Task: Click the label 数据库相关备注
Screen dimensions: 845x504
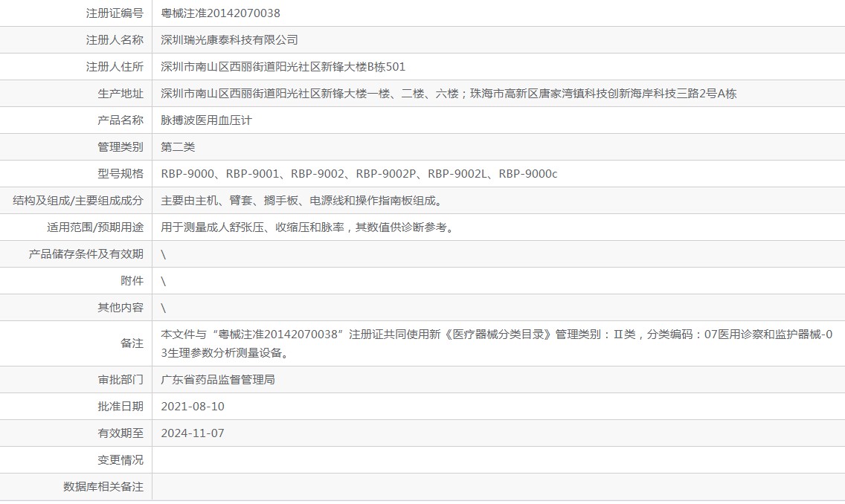Action: coord(103,487)
